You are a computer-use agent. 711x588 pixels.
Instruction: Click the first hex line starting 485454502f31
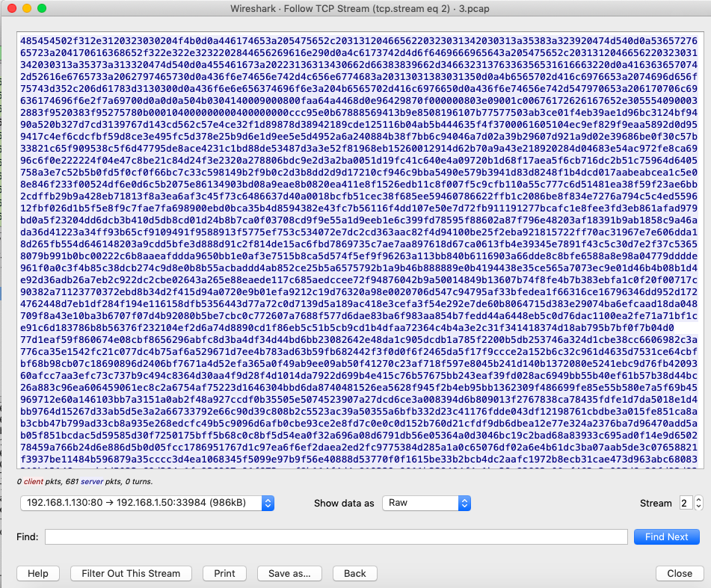click(359, 41)
